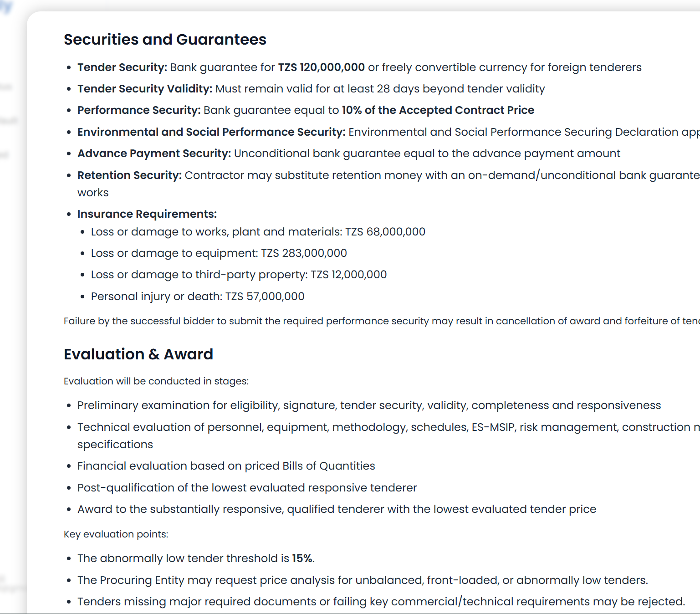The height and width of the screenshot is (614, 700).
Task: Select the Performance Security label
Action: (139, 110)
